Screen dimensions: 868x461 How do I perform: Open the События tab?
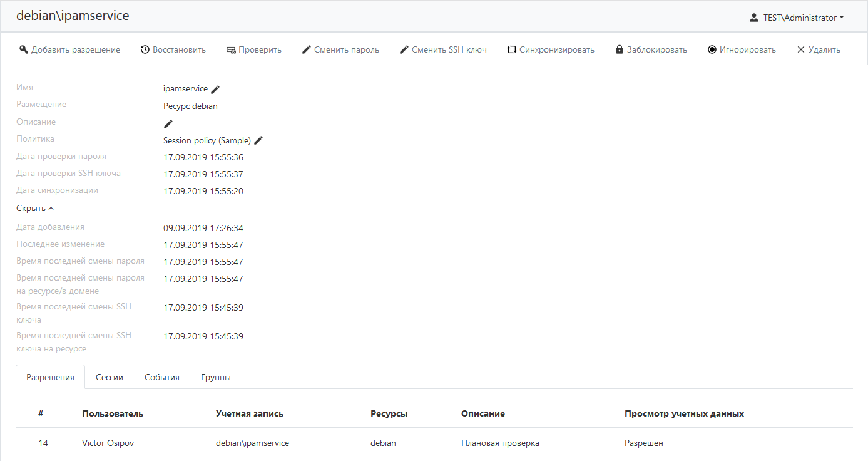162,377
